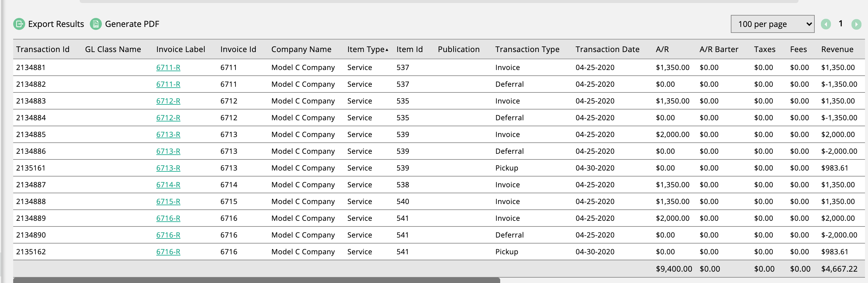Viewport: 868px width, 283px height.
Task: Open the 6715-R invoice link
Action: coord(168,202)
